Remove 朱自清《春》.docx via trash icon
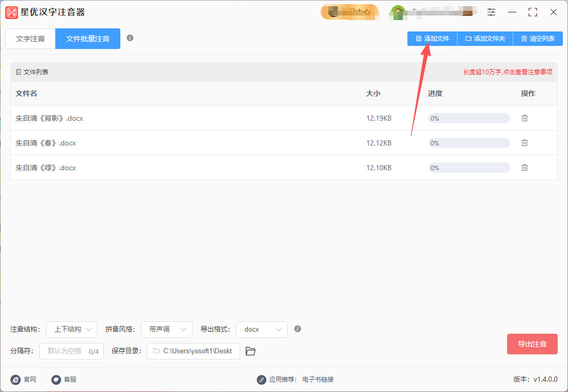Image resolution: width=568 pixels, height=392 pixels. [525, 143]
